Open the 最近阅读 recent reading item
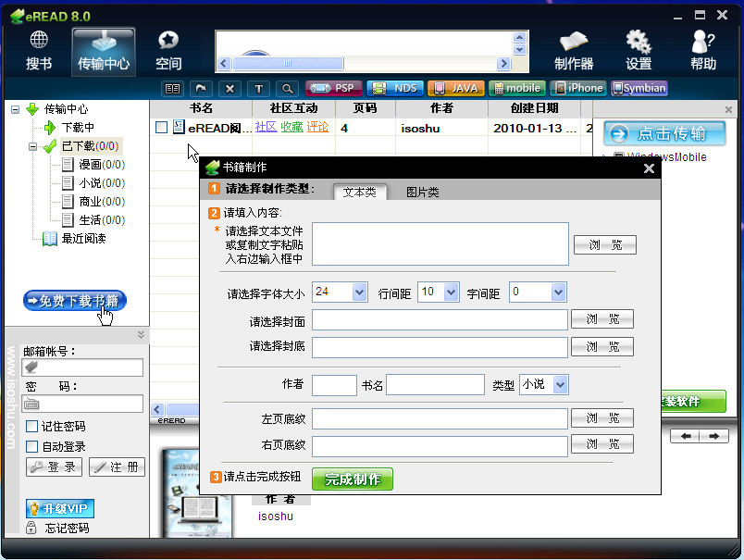 [83, 238]
